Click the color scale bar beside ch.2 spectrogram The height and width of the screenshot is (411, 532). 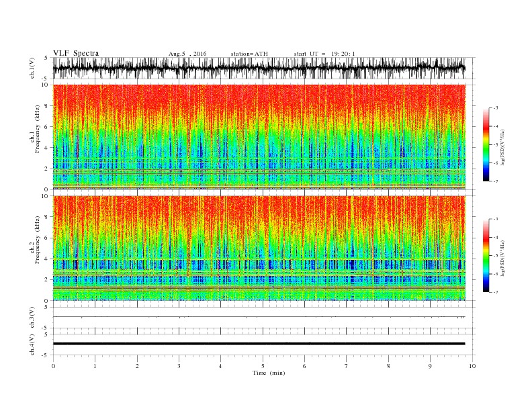[486, 256]
